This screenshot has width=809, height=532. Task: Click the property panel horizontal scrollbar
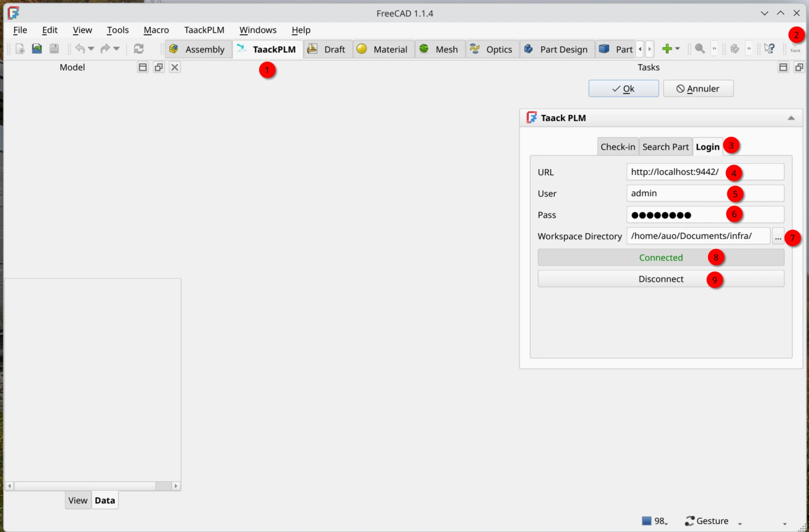[x=93, y=486]
